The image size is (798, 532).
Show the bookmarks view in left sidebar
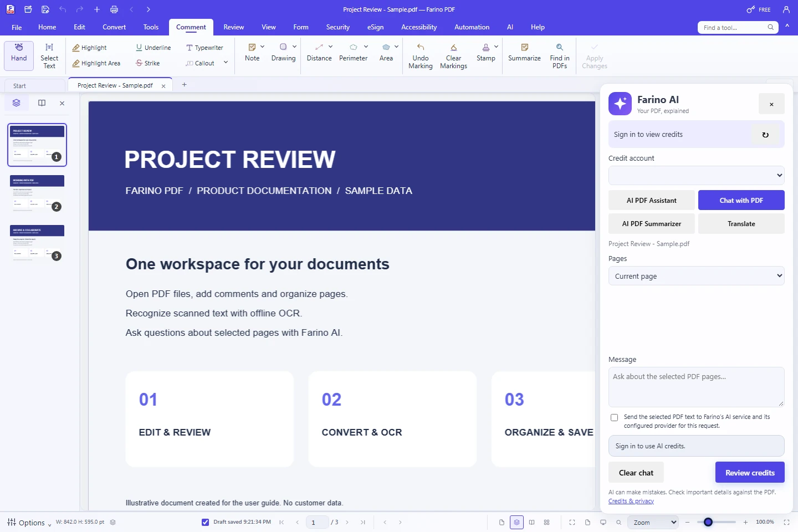click(42, 103)
